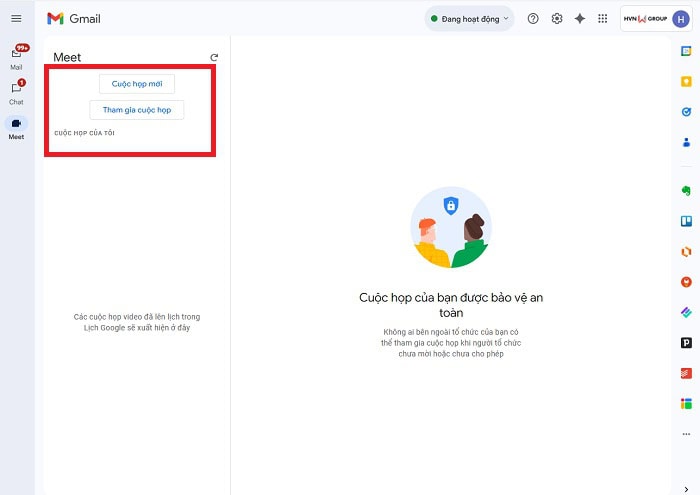Image resolution: width=700 pixels, height=495 pixels.
Task: Open Contacts in the side panel
Action: point(686,142)
